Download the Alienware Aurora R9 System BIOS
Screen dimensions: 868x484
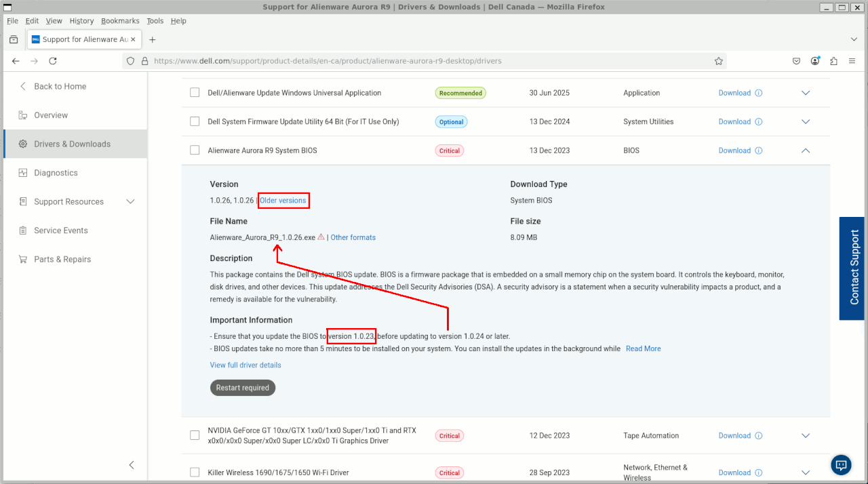pyautogui.click(x=734, y=150)
